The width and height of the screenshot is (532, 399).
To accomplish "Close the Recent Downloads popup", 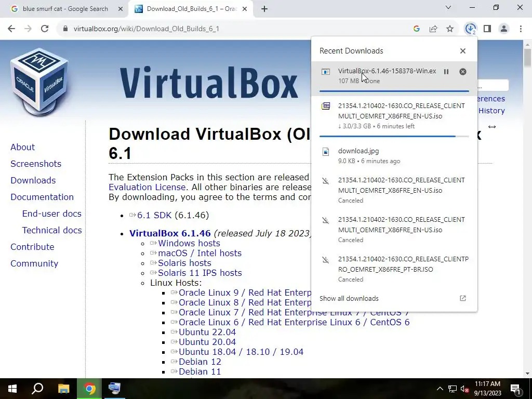I will coord(463,51).
